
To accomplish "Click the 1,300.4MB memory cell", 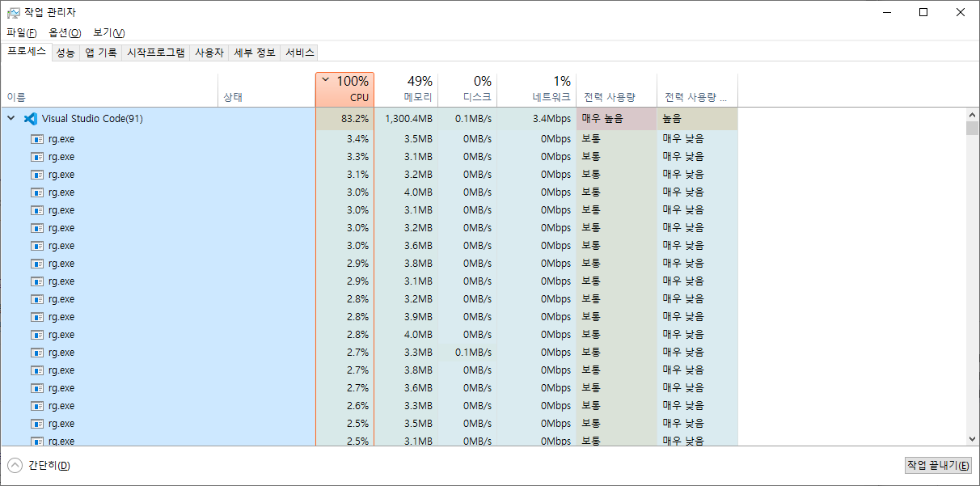I will (406, 119).
